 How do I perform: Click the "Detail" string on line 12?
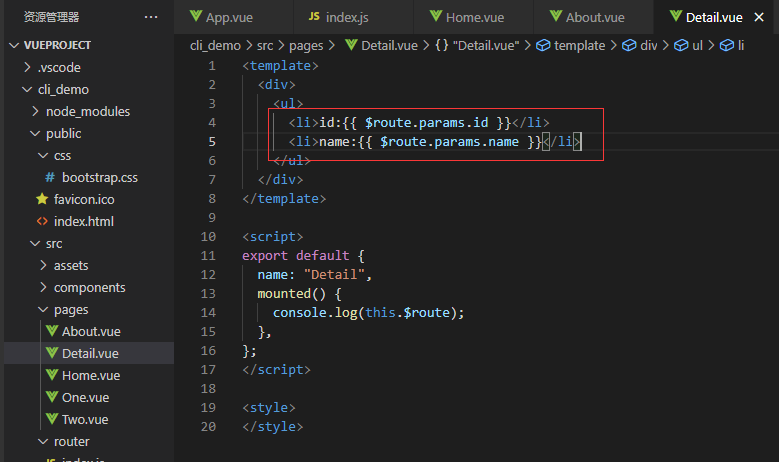(x=334, y=275)
